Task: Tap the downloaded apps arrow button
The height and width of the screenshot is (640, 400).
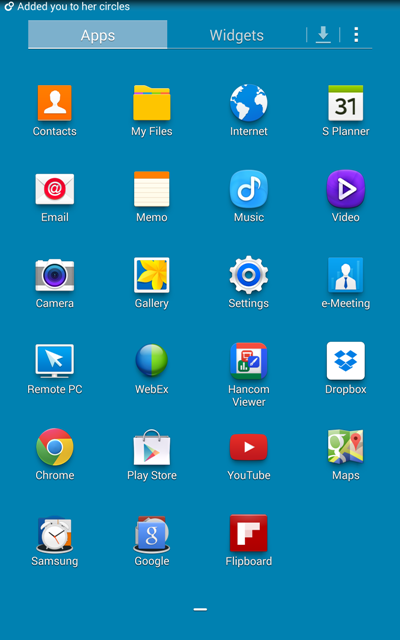Action: click(x=323, y=35)
